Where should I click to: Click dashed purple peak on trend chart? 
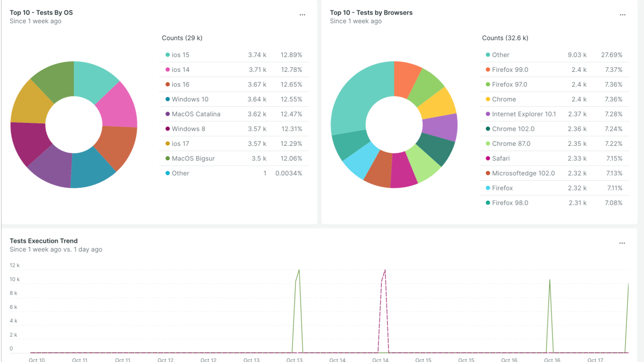pyautogui.click(x=385, y=270)
